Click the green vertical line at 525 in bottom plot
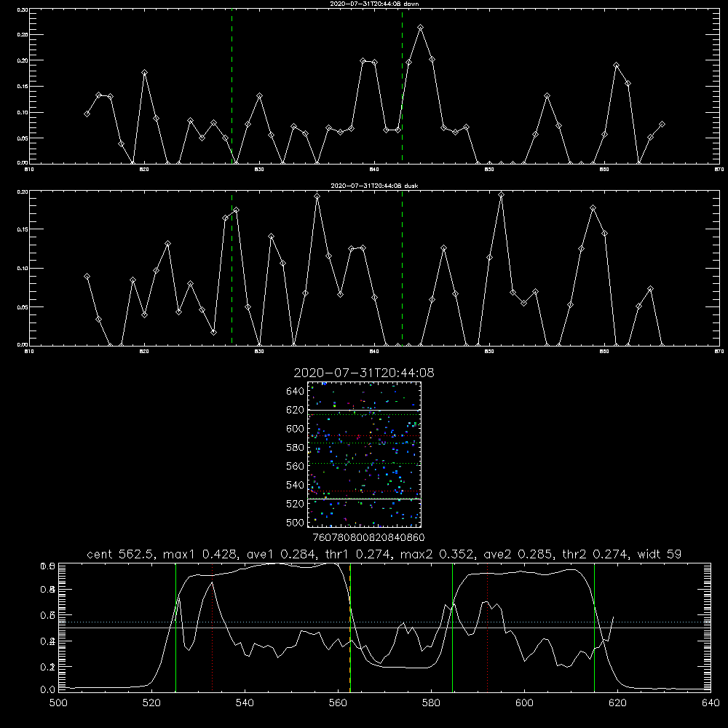Screen dimensions: 728x728 pos(175,628)
